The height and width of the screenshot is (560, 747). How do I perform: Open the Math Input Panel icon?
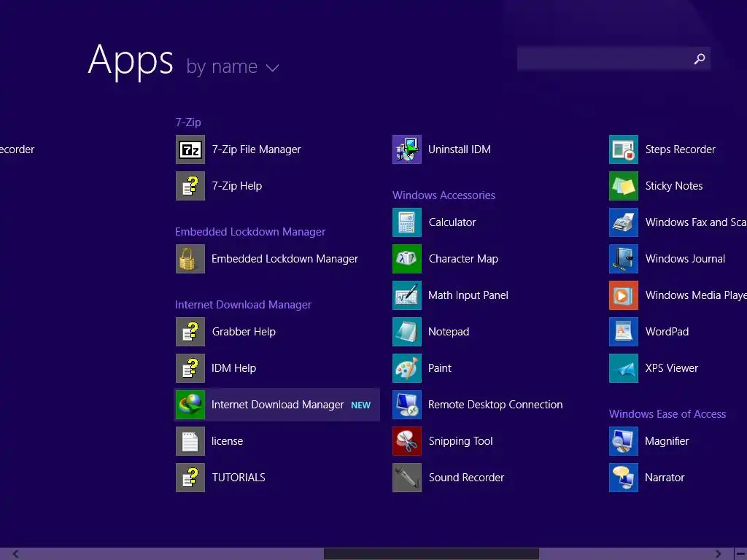point(407,295)
